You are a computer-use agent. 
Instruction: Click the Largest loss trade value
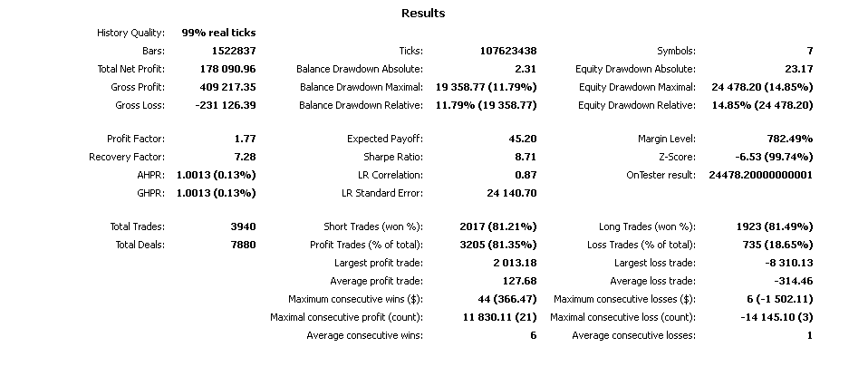786,263
